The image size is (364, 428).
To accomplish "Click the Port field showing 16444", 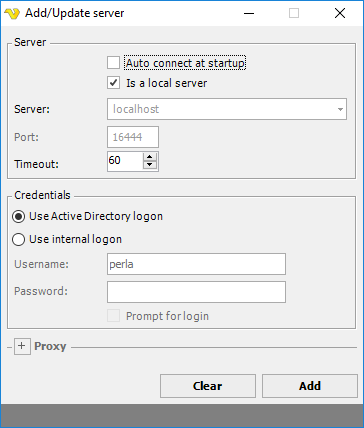I will click(133, 137).
